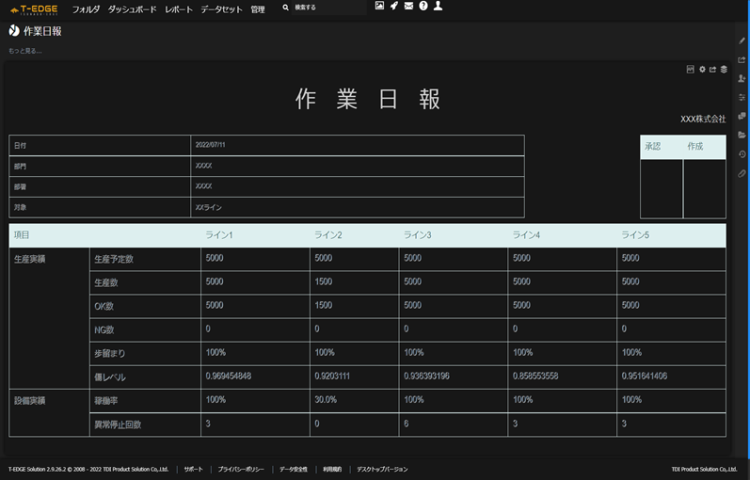Click the layers stack icon above the report

723,69
